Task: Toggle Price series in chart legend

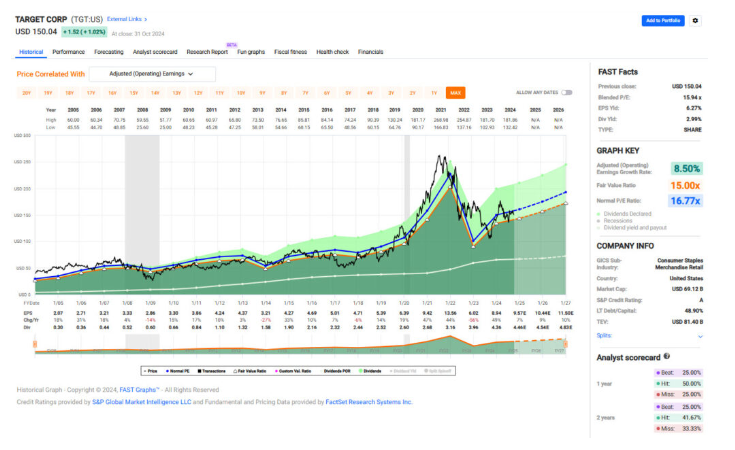Action: [x=150, y=371]
